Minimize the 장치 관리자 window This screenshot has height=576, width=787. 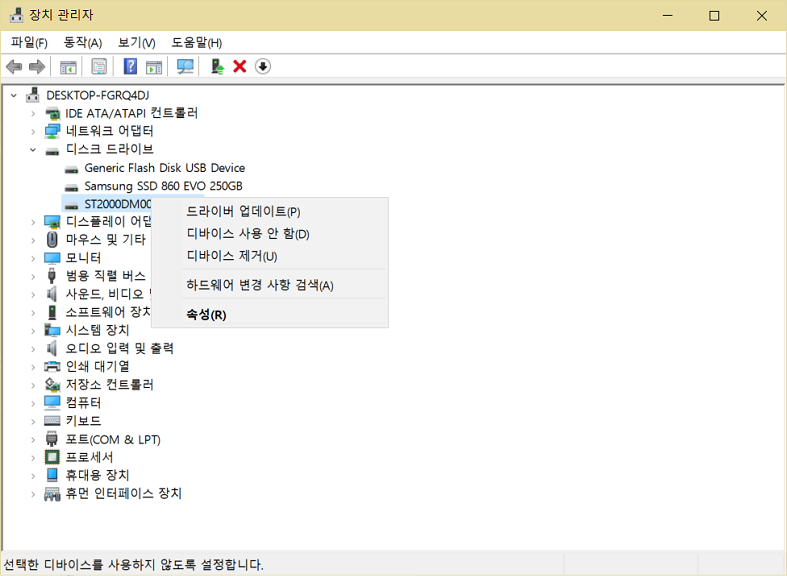(668, 16)
